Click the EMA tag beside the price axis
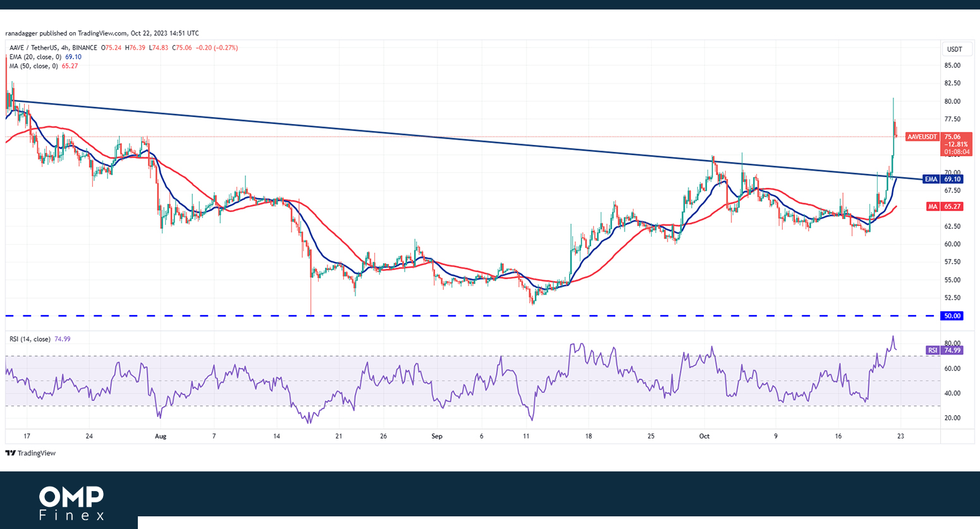Viewport: 980px width, 529px height. pyautogui.click(x=931, y=179)
